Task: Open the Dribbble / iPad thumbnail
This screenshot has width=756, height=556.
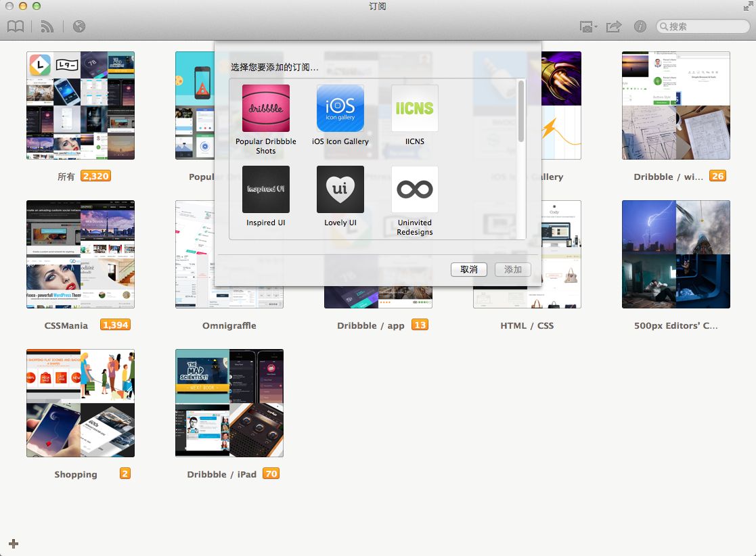Action: (229, 403)
